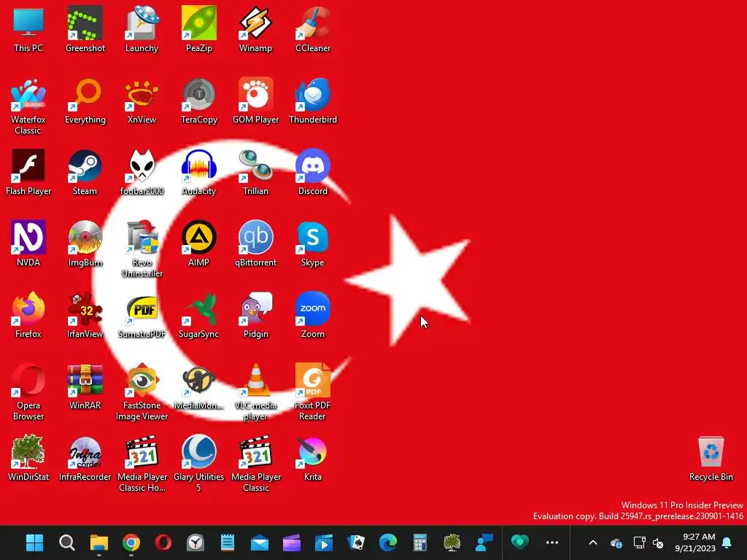Select the Audacity shortcut
This screenshot has height=560, width=747.
198,172
